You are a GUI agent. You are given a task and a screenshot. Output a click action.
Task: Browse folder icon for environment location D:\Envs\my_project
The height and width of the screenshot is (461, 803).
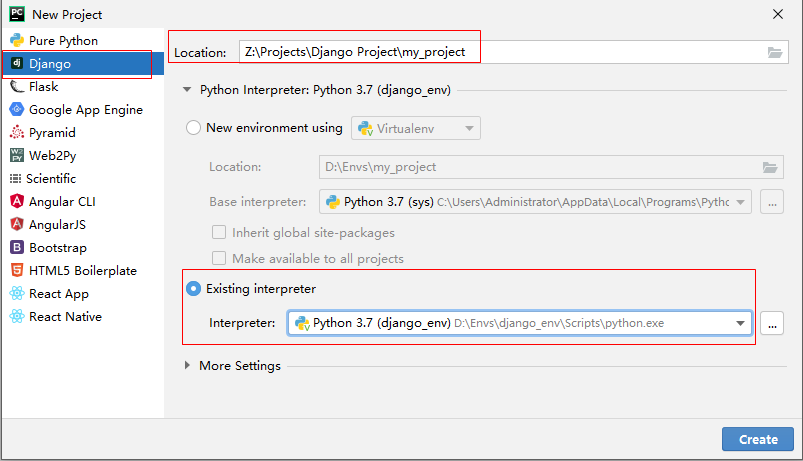(x=770, y=167)
